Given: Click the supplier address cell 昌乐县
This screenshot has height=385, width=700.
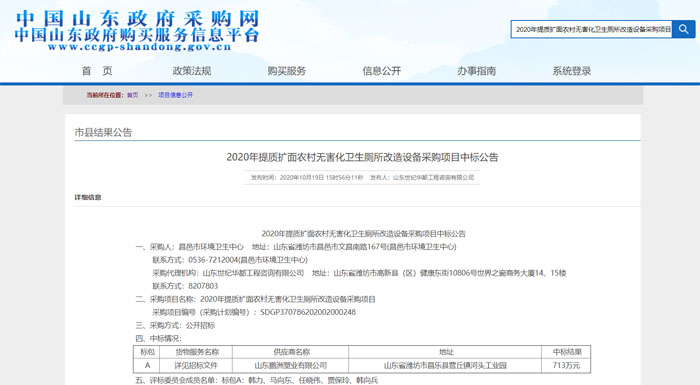Looking at the screenshot, I should (x=445, y=365).
